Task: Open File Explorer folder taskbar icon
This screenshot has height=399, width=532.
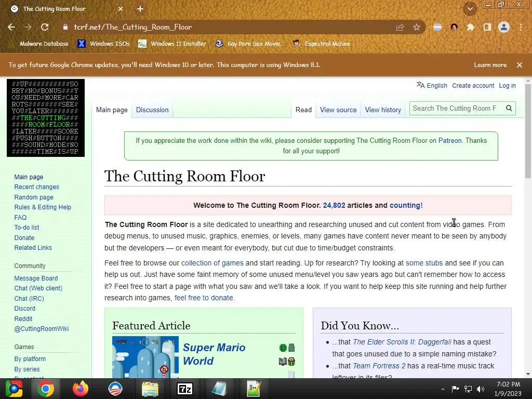Action: click(150, 389)
